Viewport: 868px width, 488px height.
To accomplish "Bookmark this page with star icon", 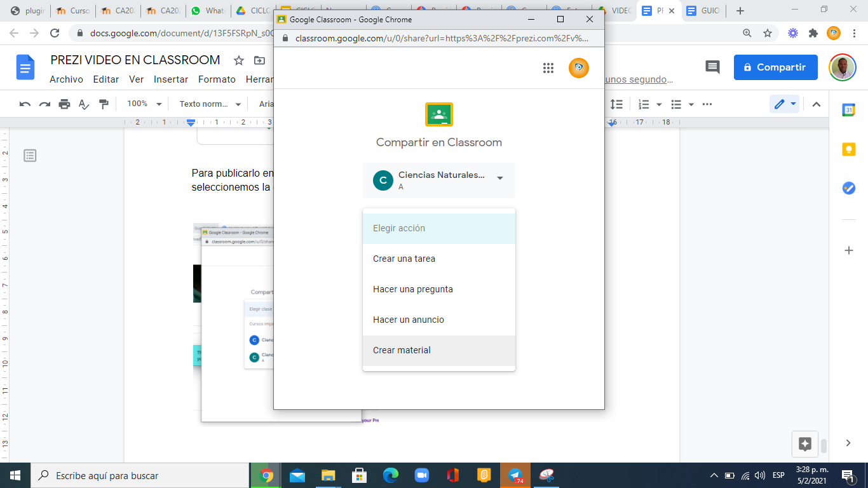I will point(768,33).
